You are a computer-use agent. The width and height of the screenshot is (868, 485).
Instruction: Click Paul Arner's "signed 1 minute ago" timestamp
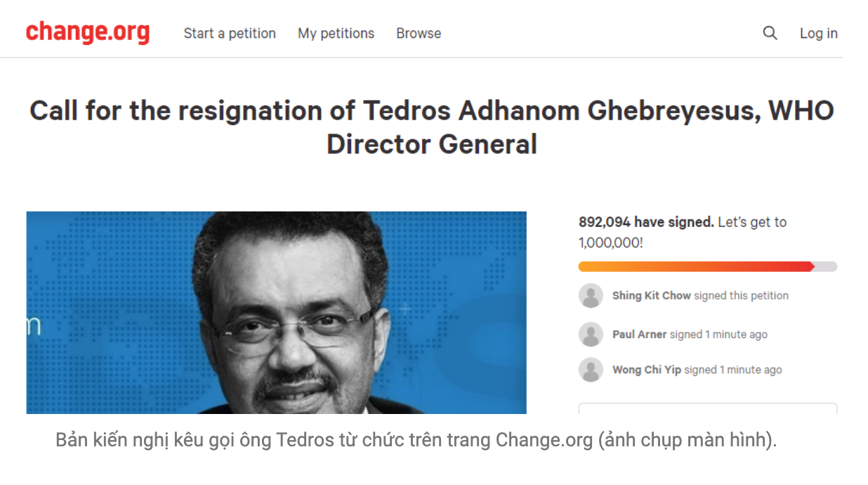coord(718,335)
